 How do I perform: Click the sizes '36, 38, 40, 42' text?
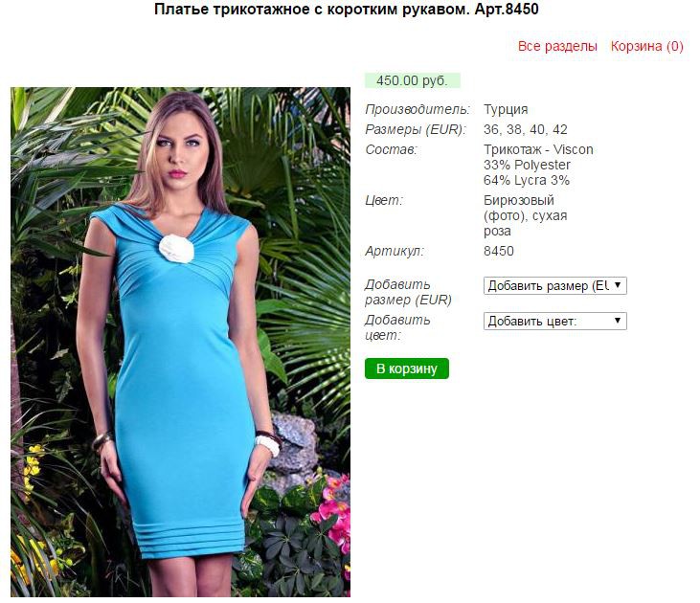pos(526,129)
